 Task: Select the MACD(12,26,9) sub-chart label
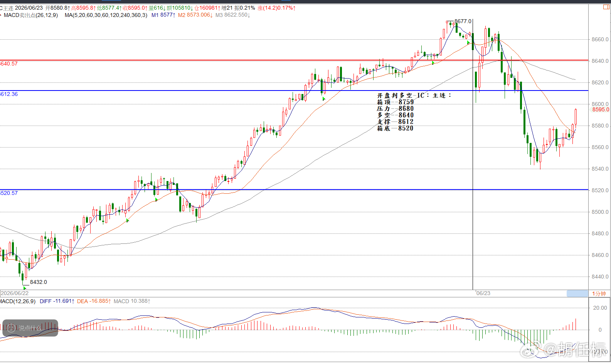click(18, 301)
